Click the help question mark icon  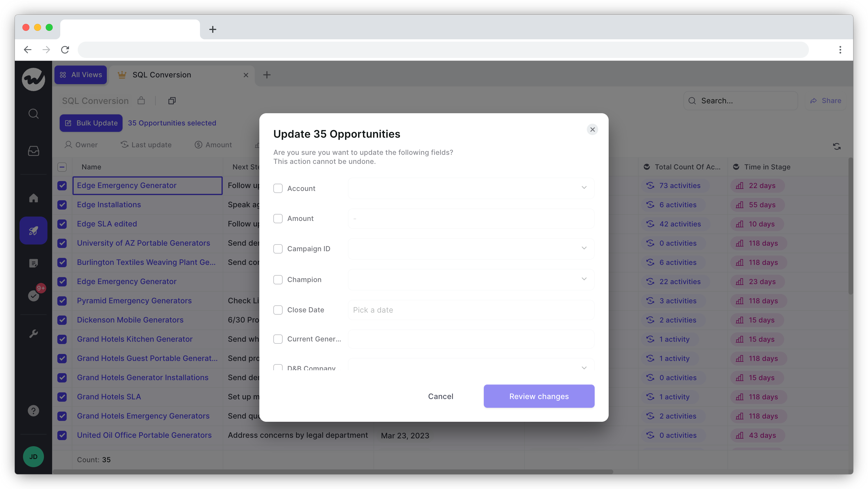coord(33,410)
